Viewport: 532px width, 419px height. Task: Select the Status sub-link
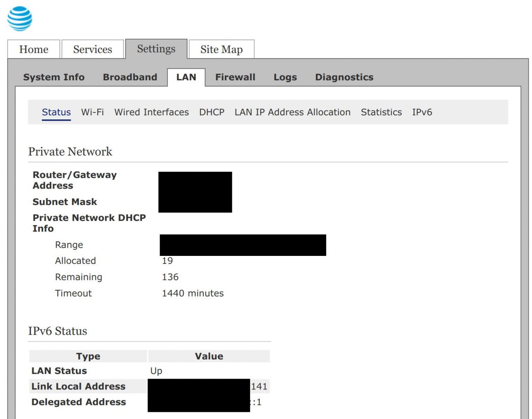(56, 112)
